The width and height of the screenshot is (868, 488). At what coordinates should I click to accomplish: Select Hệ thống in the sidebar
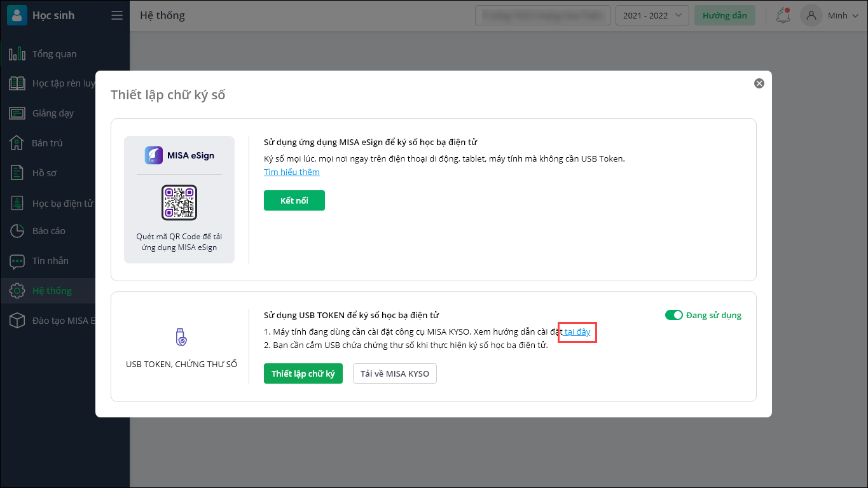(x=52, y=291)
